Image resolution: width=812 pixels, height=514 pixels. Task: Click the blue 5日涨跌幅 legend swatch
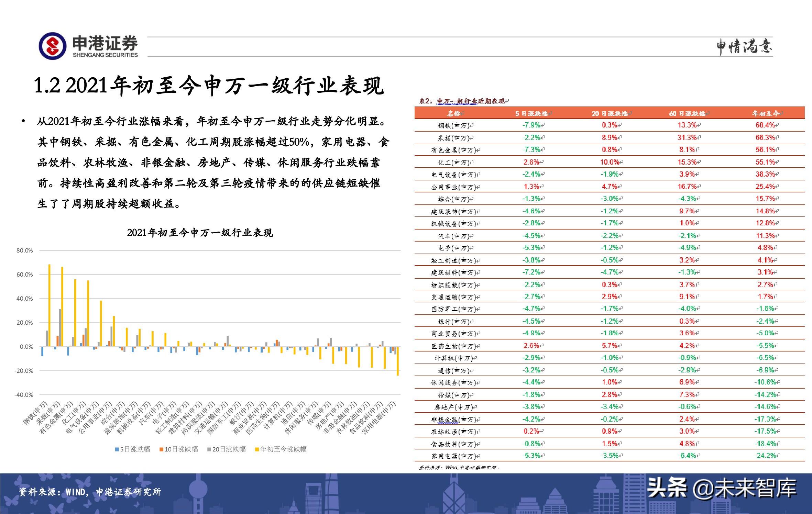(x=117, y=449)
